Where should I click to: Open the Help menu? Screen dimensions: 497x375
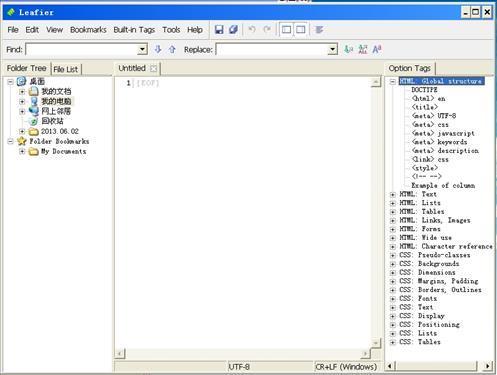tap(195, 30)
